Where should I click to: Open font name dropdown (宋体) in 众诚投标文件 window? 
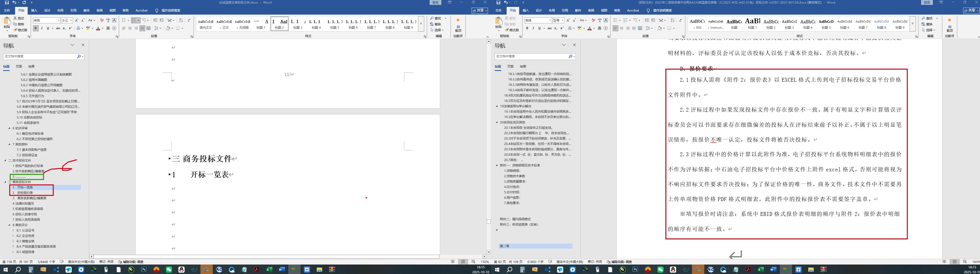coord(58,20)
